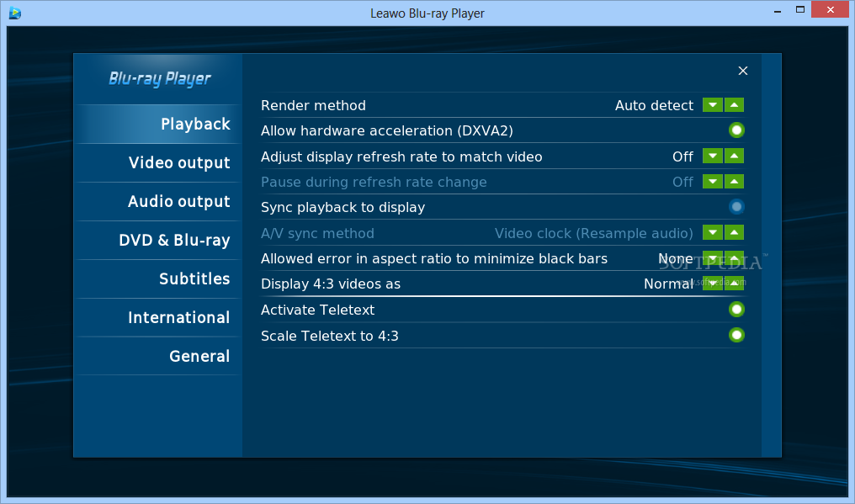Screen dimensions: 855x504
Task: Click Pause during refresh rate change up arrow
Action: [x=735, y=182]
